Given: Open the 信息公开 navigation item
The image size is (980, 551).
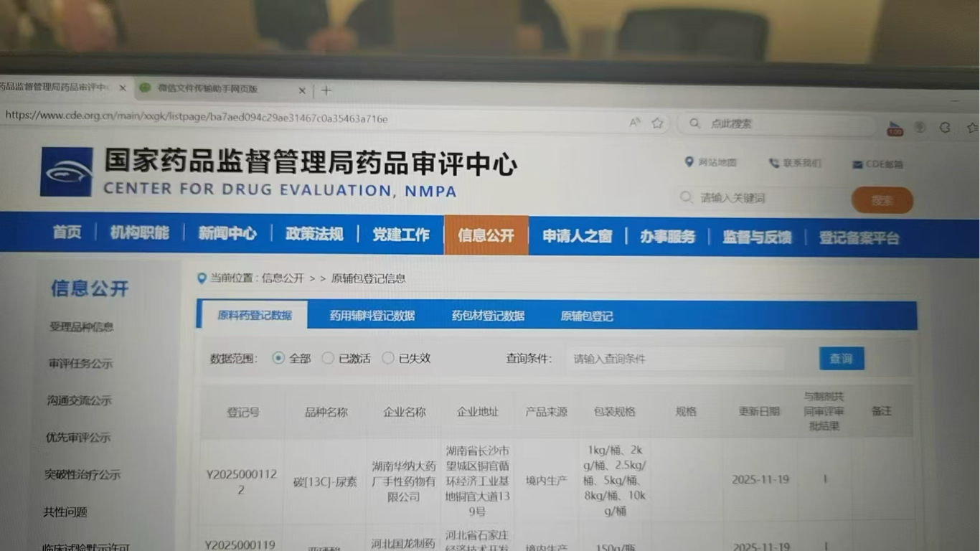Looking at the screenshot, I should (486, 235).
